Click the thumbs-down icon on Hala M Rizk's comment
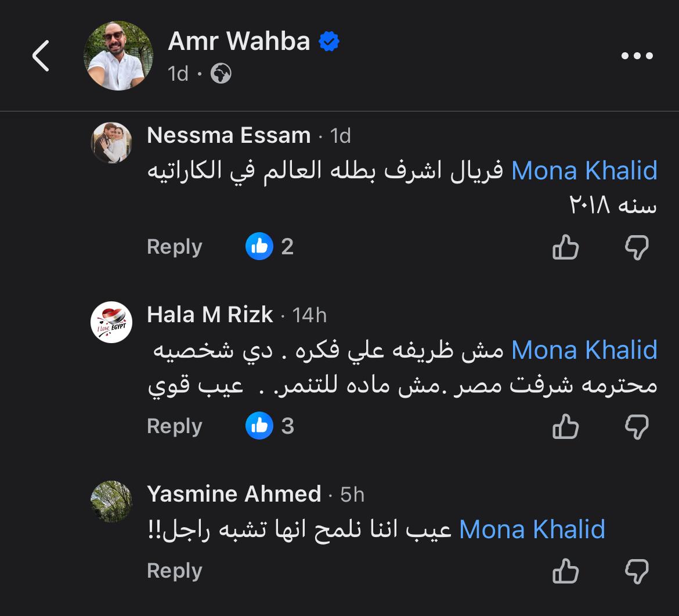Screen dimensions: 679x616 tap(637, 427)
